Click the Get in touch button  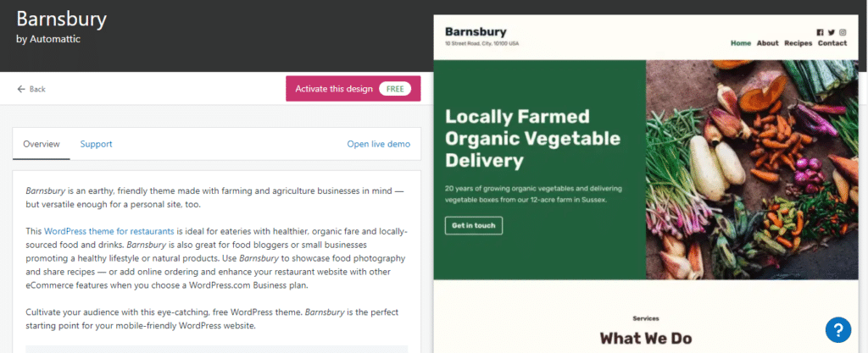pyautogui.click(x=473, y=226)
